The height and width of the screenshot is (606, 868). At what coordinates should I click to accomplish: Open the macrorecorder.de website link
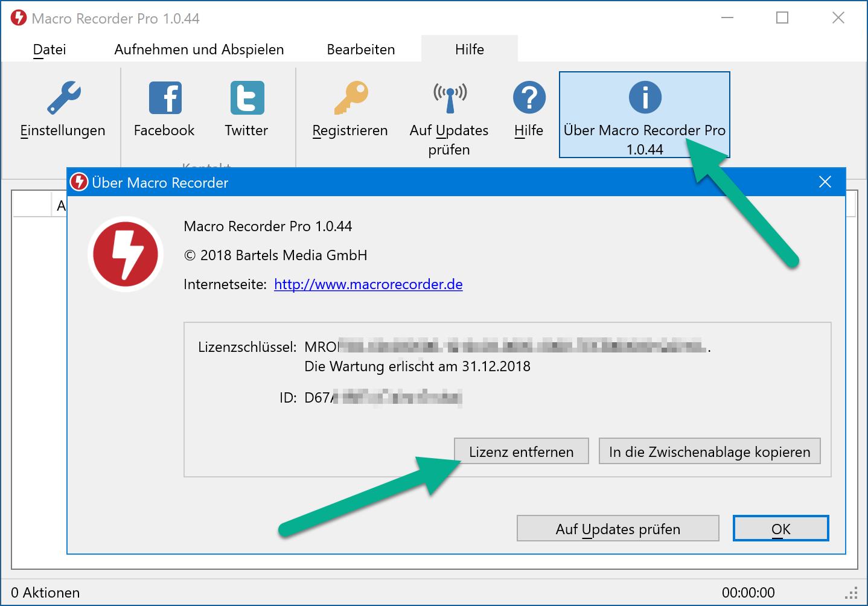[x=368, y=284]
